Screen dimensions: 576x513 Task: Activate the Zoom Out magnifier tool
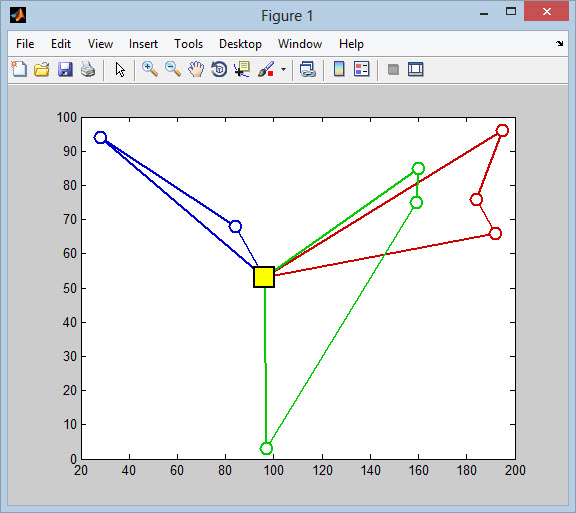[173, 69]
